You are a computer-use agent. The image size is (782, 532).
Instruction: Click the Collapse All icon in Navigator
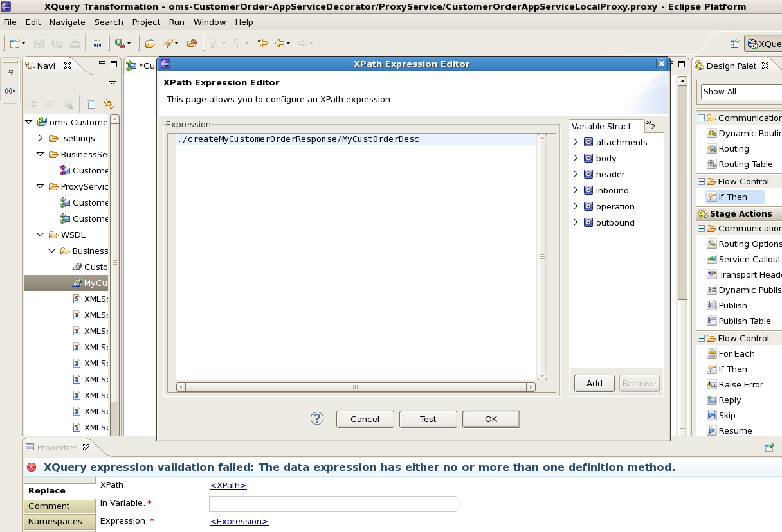(91, 104)
